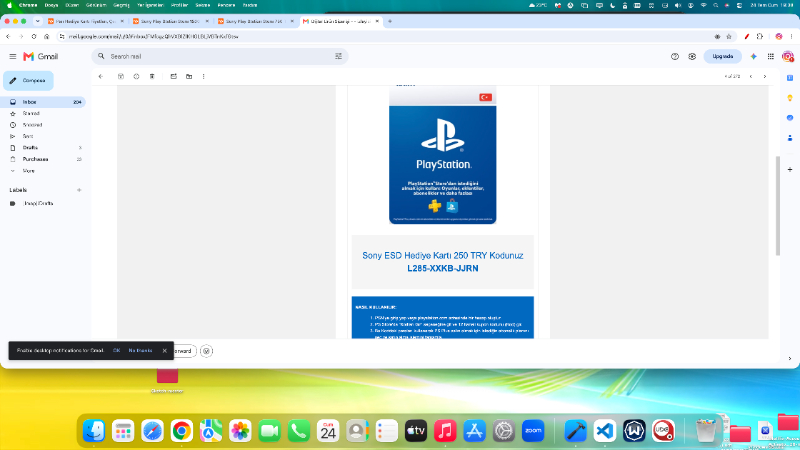This screenshot has width=800, height=450.
Task: Open Zoom from the Dock
Action: tap(533, 431)
